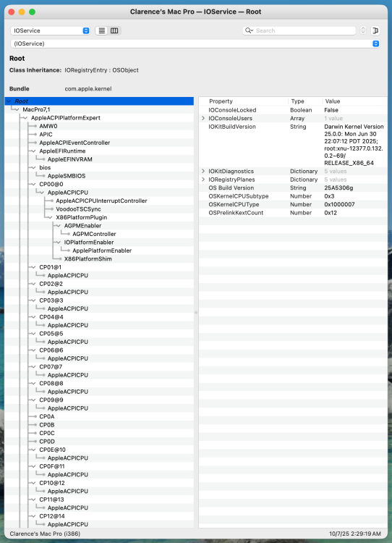The width and height of the screenshot is (392, 543).
Task: Select the APIC tree row
Action: pos(100,135)
